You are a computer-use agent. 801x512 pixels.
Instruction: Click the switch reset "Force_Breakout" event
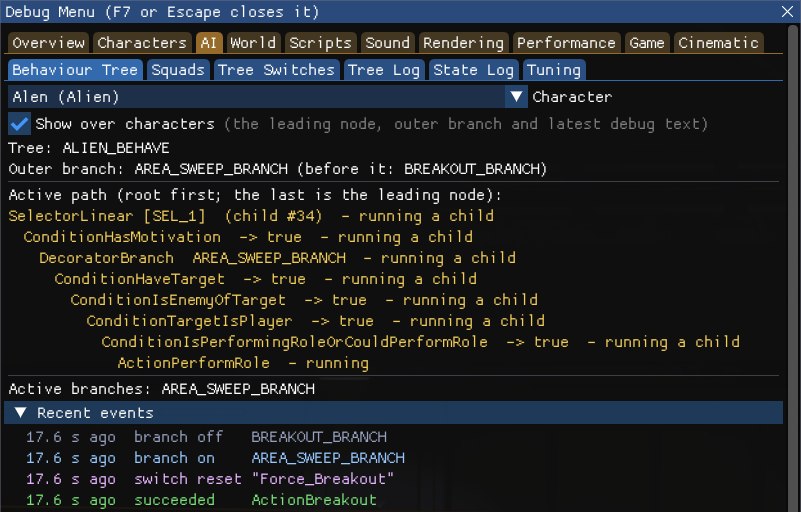point(209,479)
